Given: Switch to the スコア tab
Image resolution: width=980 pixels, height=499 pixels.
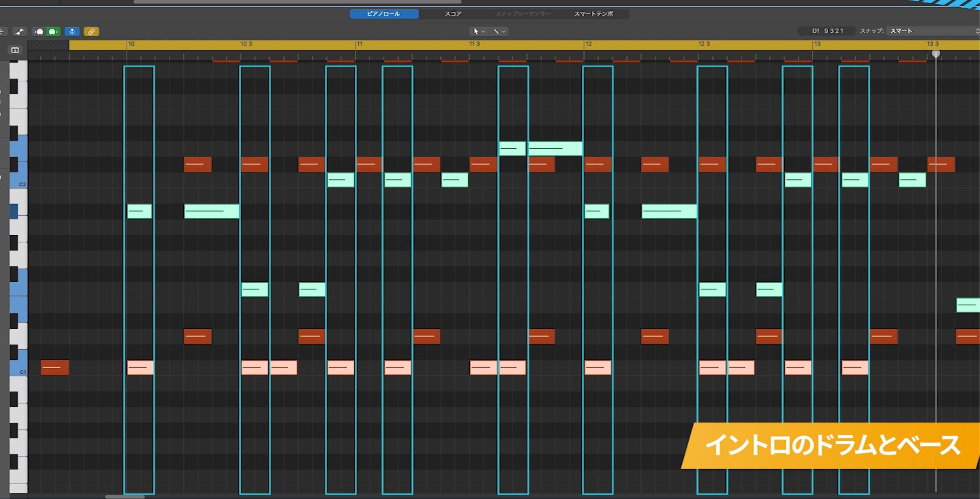Looking at the screenshot, I should 453,14.
